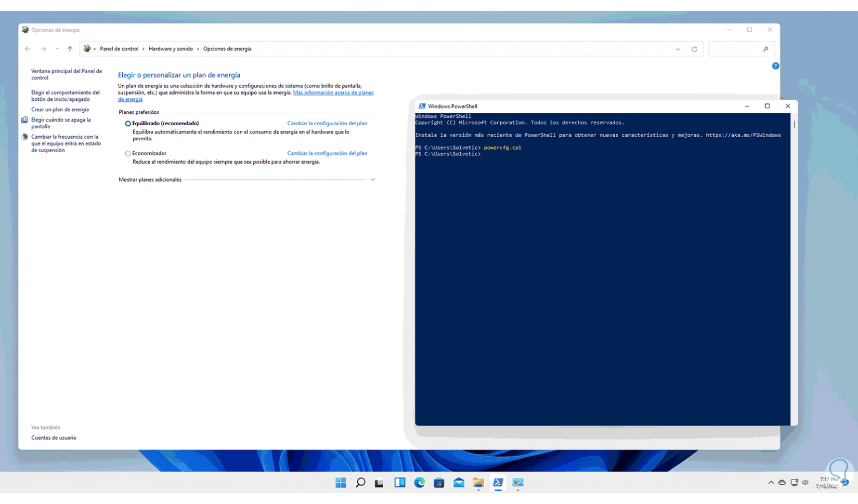
Task: Click the PowerShell title bar icon
Action: click(422, 106)
